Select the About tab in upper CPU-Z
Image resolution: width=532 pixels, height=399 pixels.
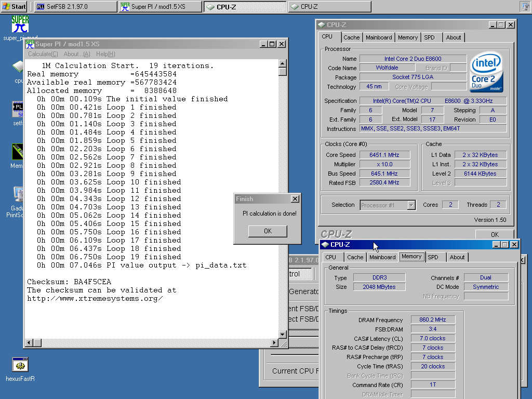click(x=453, y=37)
